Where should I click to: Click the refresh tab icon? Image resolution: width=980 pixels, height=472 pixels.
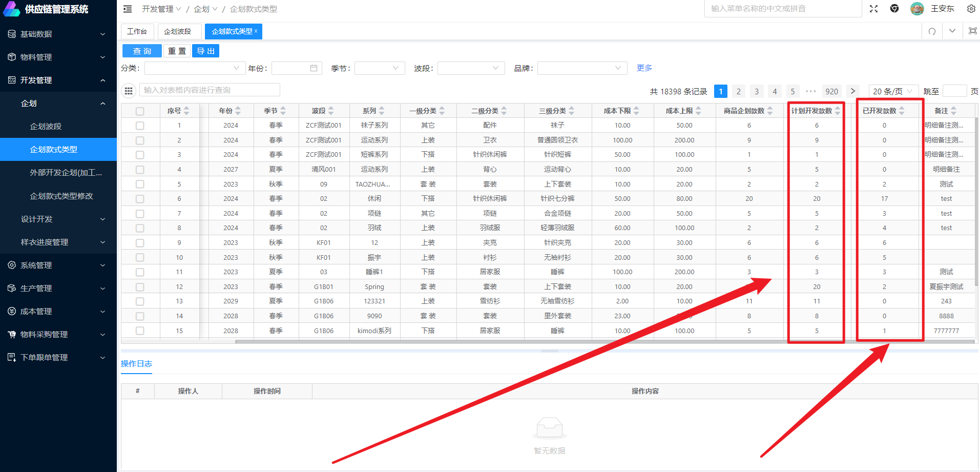coord(932,31)
